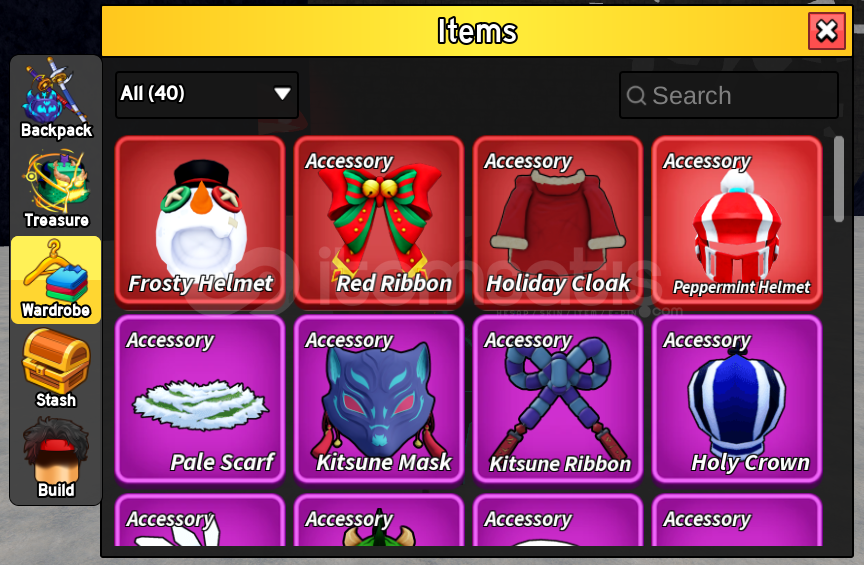Equip the Kitsune Mask accessory
This screenshot has height=565, width=864.
click(x=379, y=400)
